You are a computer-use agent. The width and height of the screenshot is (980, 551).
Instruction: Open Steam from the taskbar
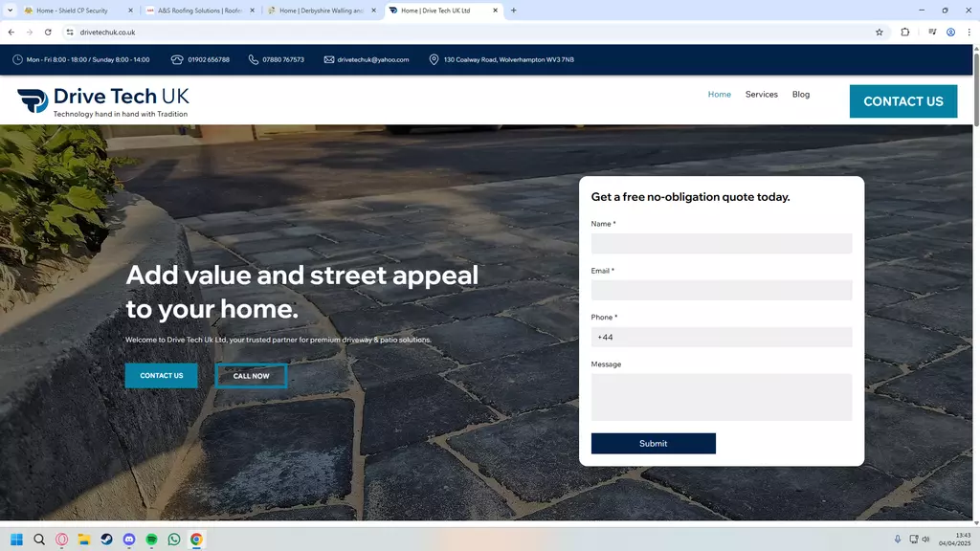107,540
